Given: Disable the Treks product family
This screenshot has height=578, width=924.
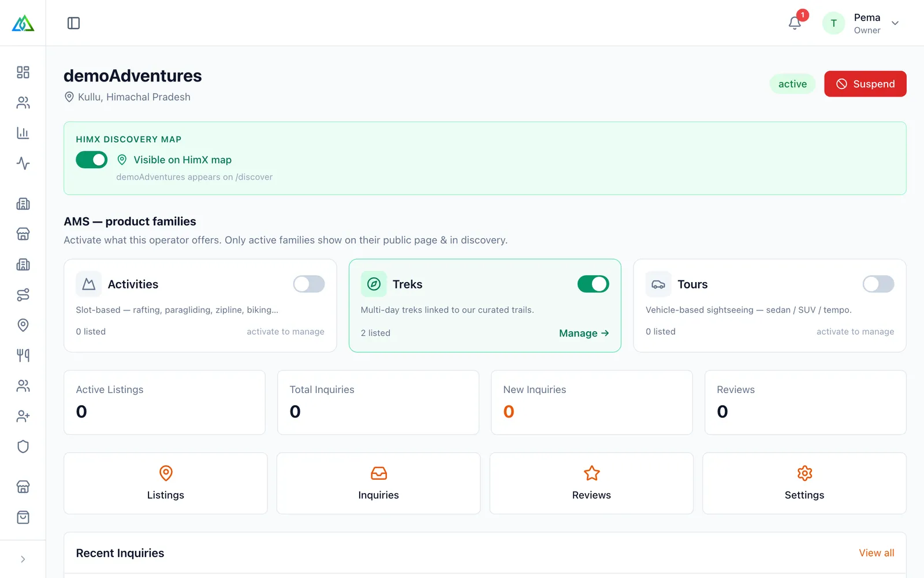Looking at the screenshot, I should [x=593, y=284].
